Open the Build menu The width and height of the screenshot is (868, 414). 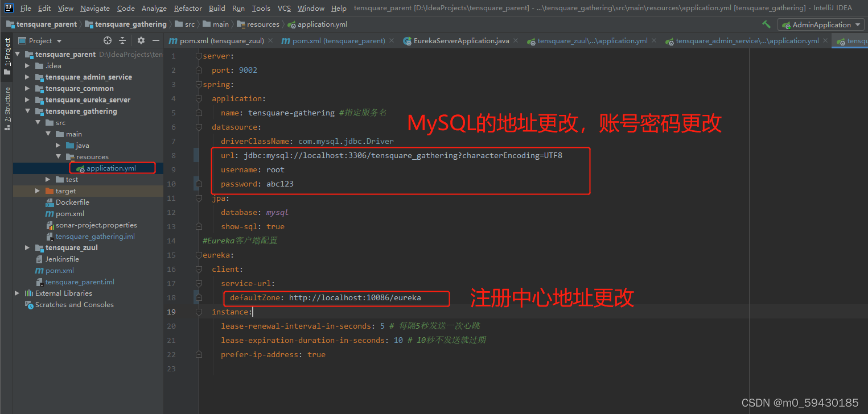point(217,8)
